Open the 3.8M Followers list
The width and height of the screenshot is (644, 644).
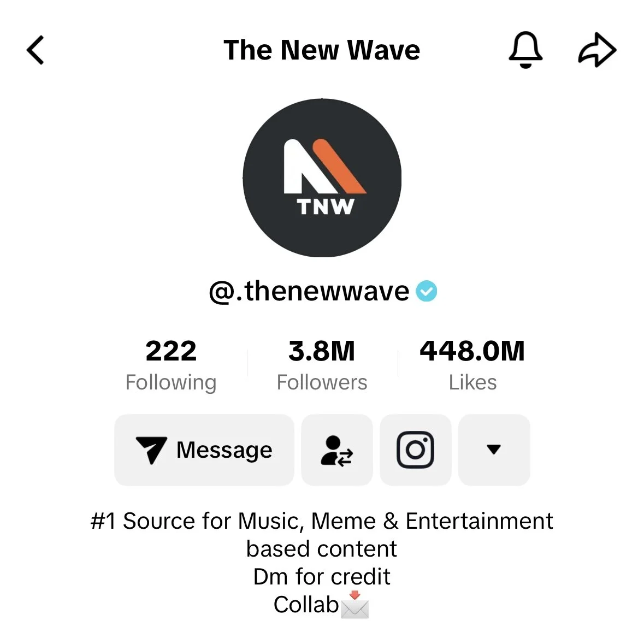tap(322, 365)
